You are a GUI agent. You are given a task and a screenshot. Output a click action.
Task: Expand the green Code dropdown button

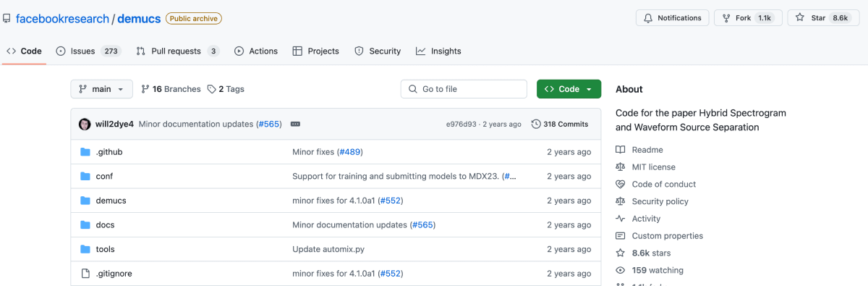569,89
